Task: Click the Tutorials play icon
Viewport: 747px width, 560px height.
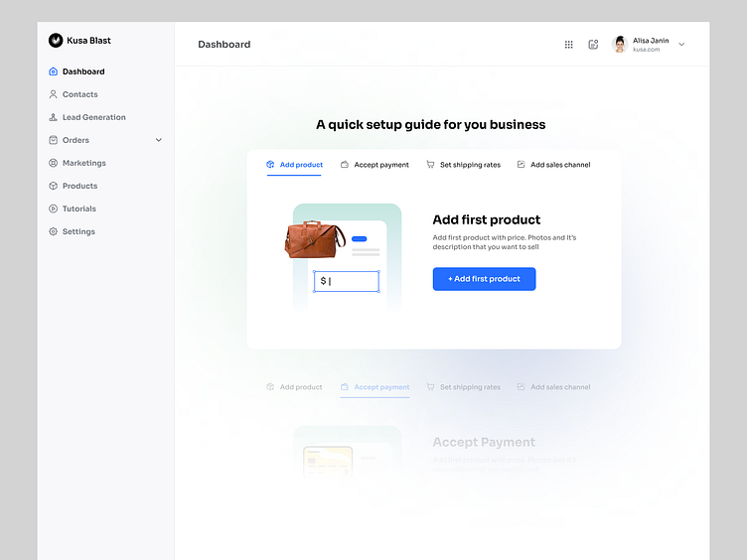Action: click(x=54, y=209)
